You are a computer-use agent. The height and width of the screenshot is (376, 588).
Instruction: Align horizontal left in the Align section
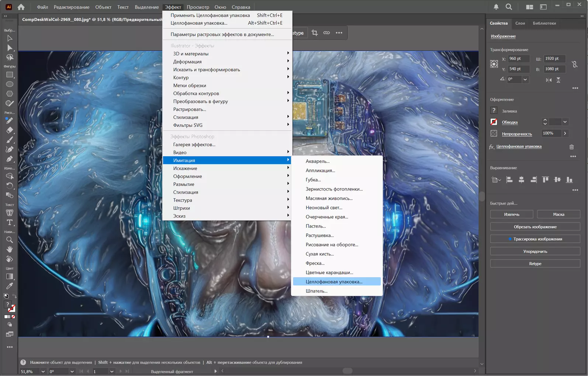[x=509, y=180]
